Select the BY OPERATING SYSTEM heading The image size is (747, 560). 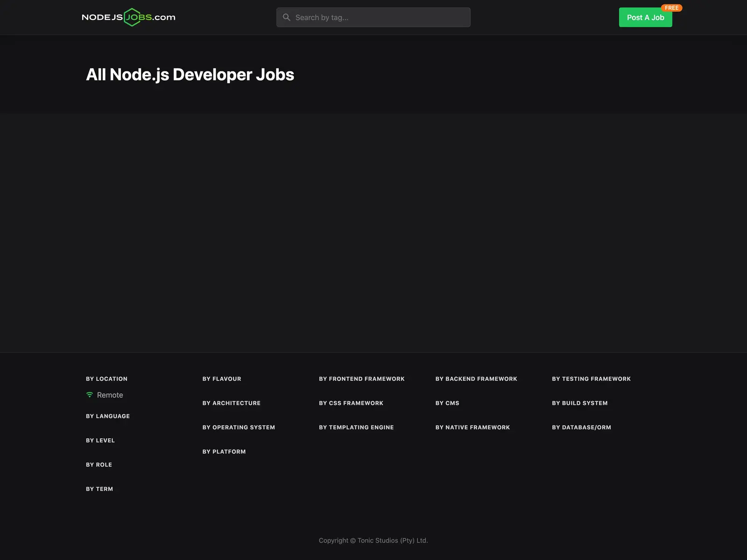pos(239,427)
